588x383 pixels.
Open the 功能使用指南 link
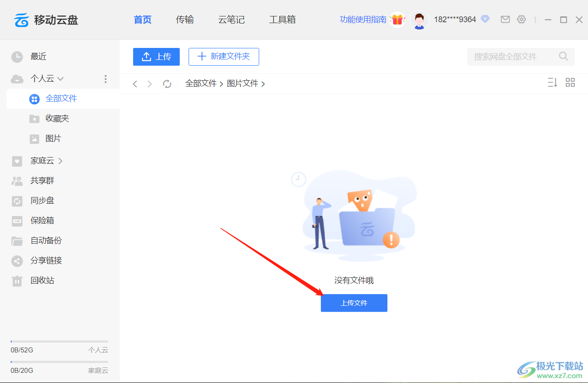[x=363, y=20]
